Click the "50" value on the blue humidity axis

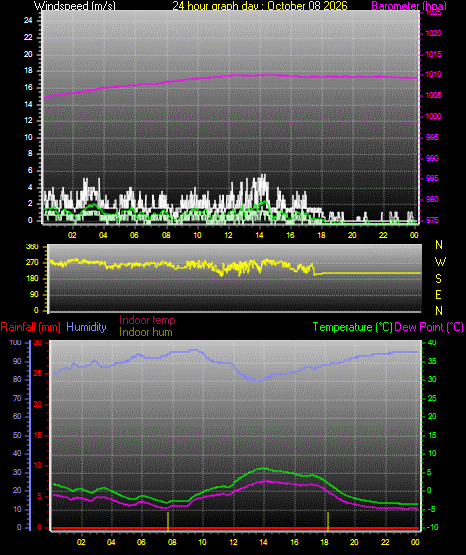coord(17,435)
